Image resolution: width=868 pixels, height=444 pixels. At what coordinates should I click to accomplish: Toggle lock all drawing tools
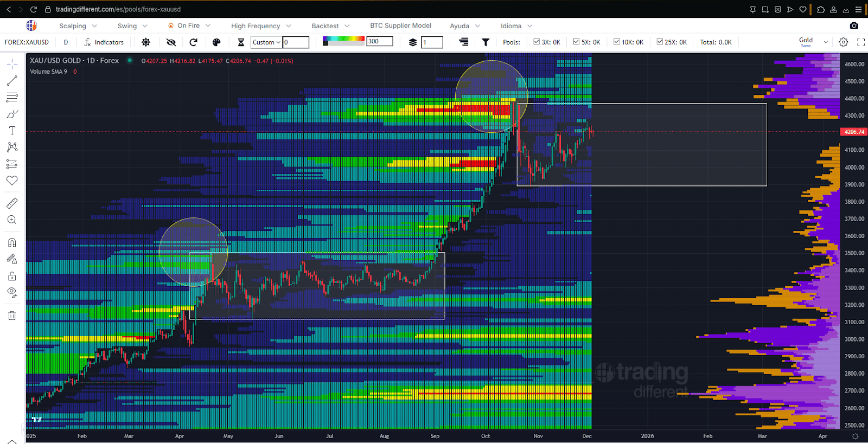click(x=12, y=276)
